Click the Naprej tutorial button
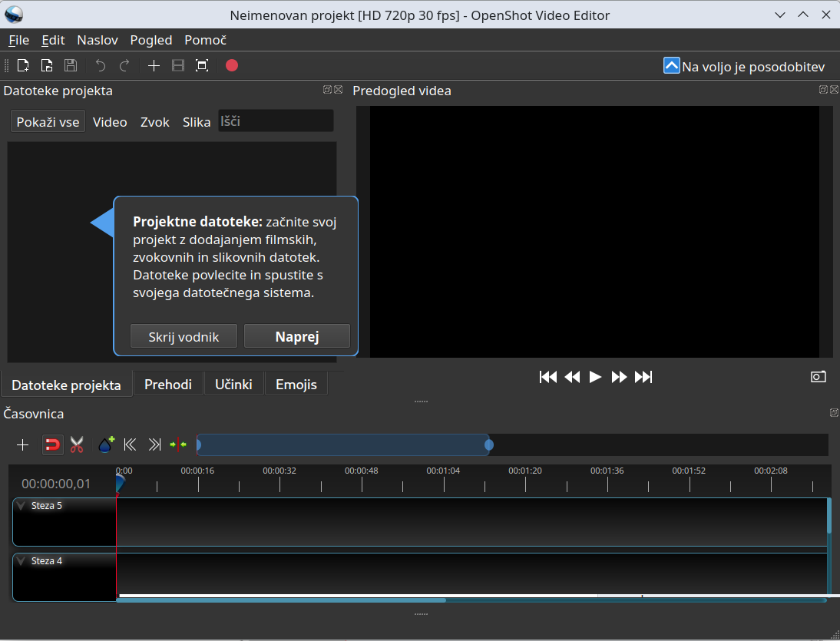This screenshot has height=641, width=840. (x=297, y=336)
